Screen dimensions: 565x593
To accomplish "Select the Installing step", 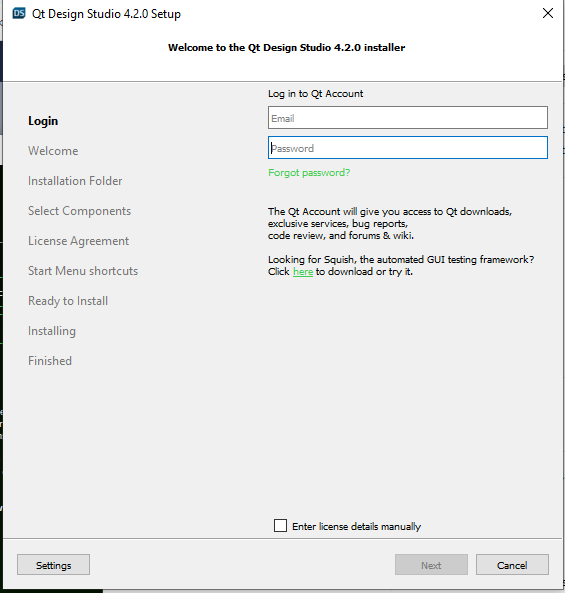I will 52,331.
